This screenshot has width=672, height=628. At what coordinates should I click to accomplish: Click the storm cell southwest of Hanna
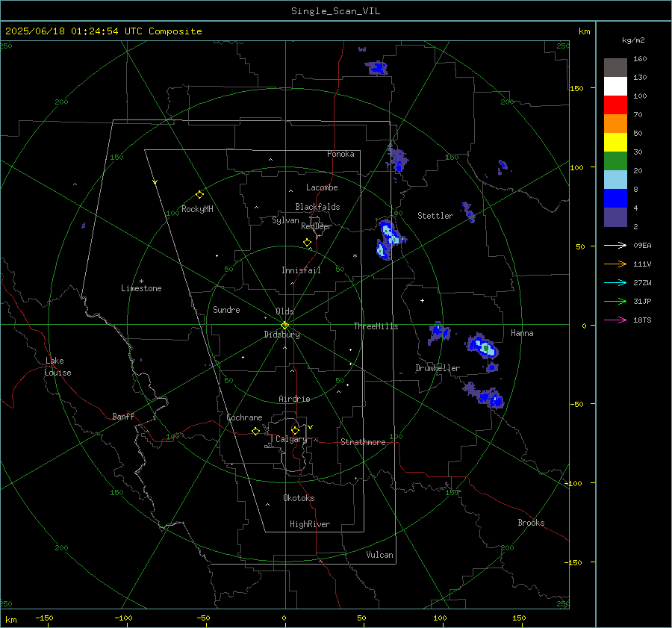point(483,346)
